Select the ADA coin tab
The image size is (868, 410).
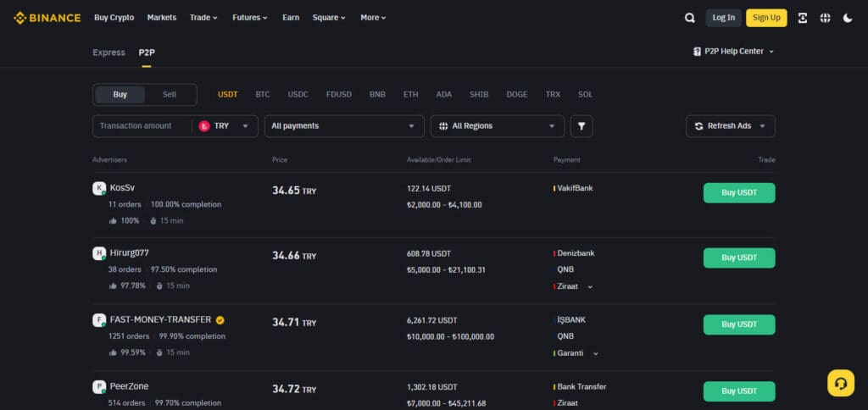(444, 95)
